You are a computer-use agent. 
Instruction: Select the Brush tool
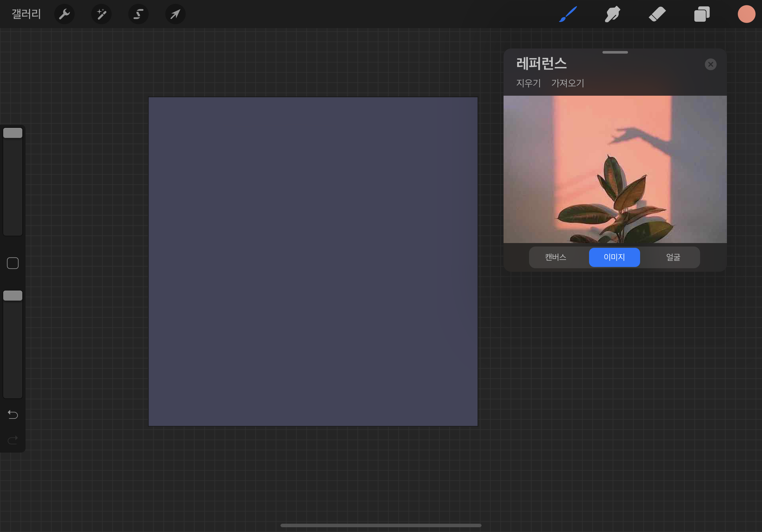pos(568,14)
